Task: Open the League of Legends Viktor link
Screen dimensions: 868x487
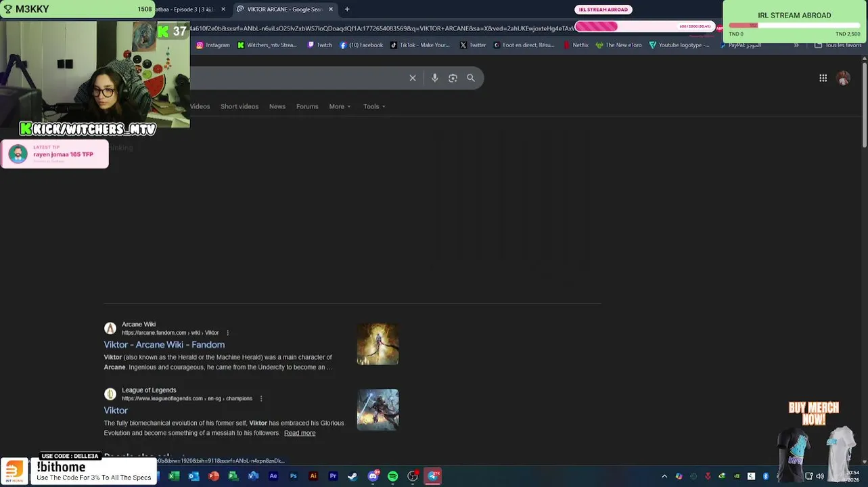Action: pos(116,411)
